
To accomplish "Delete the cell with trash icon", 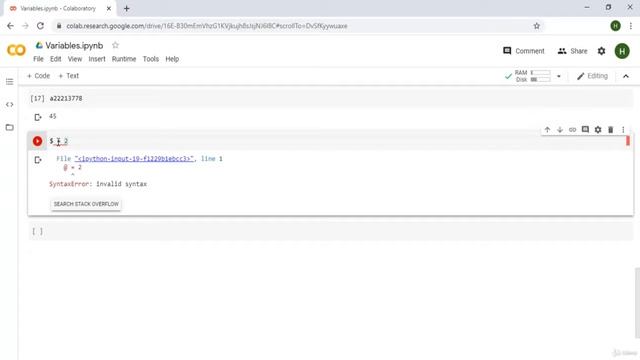I will tap(611, 130).
